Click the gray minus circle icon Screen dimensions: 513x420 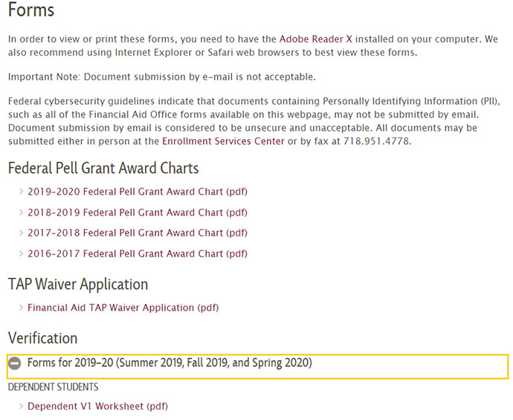click(15, 364)
